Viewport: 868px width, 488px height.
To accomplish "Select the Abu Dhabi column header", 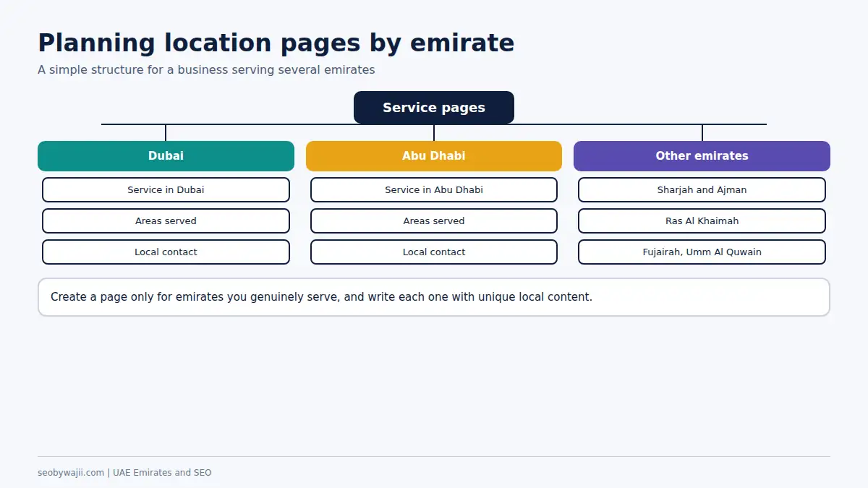I will (x=434, y=156).
